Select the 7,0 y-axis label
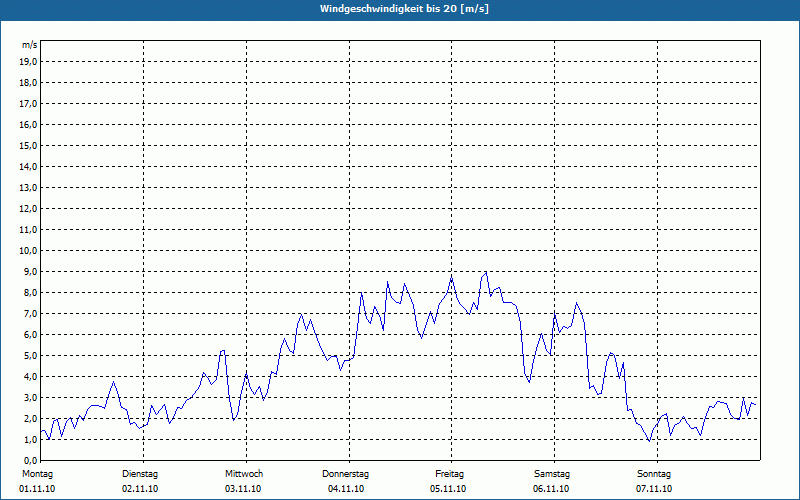800x500 pixels. 30,313
